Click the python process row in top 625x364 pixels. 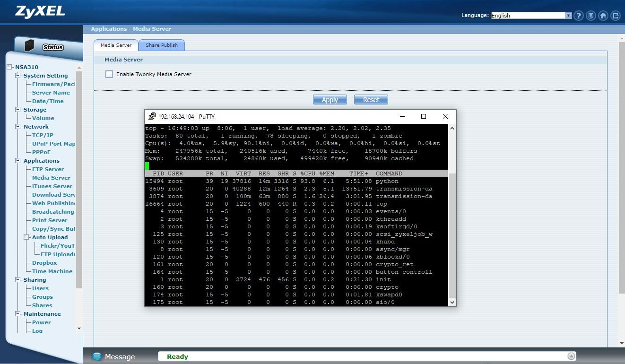coord(296,181)
